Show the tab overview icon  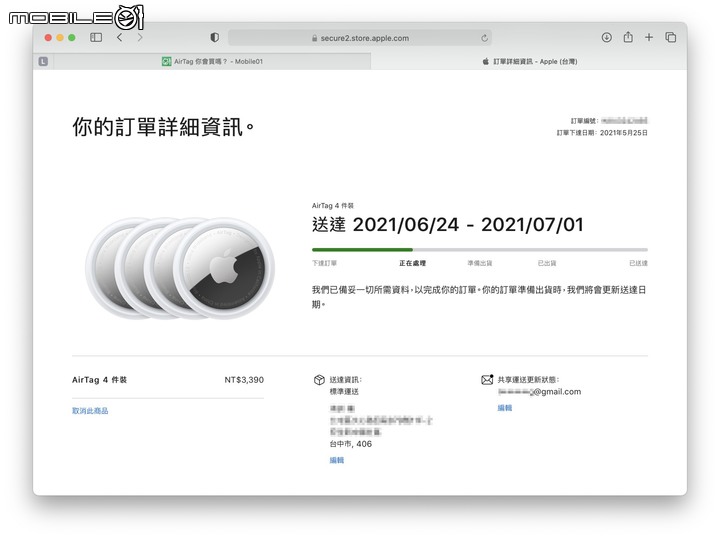670,38
